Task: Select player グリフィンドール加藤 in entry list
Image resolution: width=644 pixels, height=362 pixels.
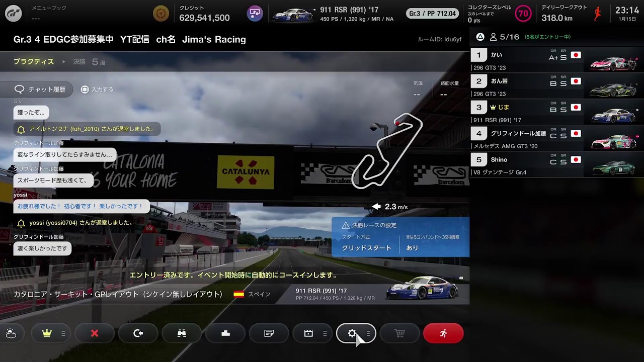Action: [557, 138]
